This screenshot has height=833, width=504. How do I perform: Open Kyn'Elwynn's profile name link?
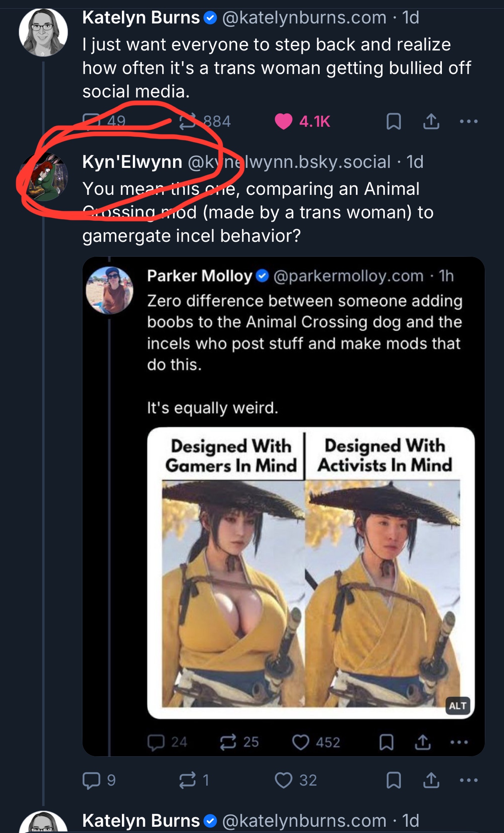pos(132,162)
